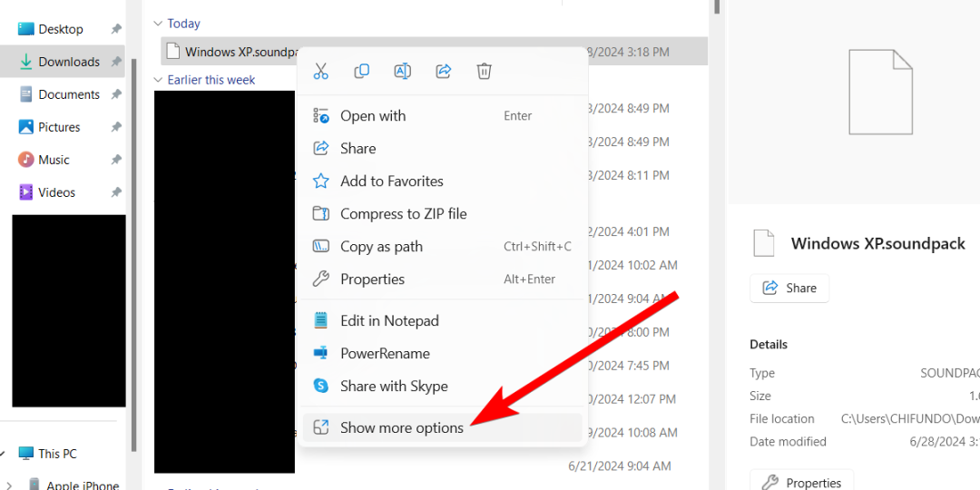980x490 pixels.
Task: Choose Add to Favorites
Action: (x=442, y=181)
